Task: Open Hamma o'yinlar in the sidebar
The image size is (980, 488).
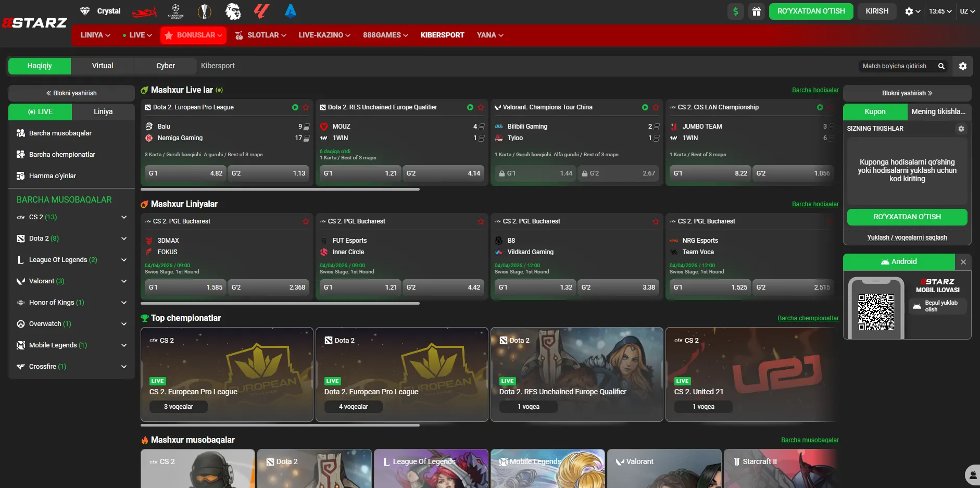Action: click(x=71, y=176)
